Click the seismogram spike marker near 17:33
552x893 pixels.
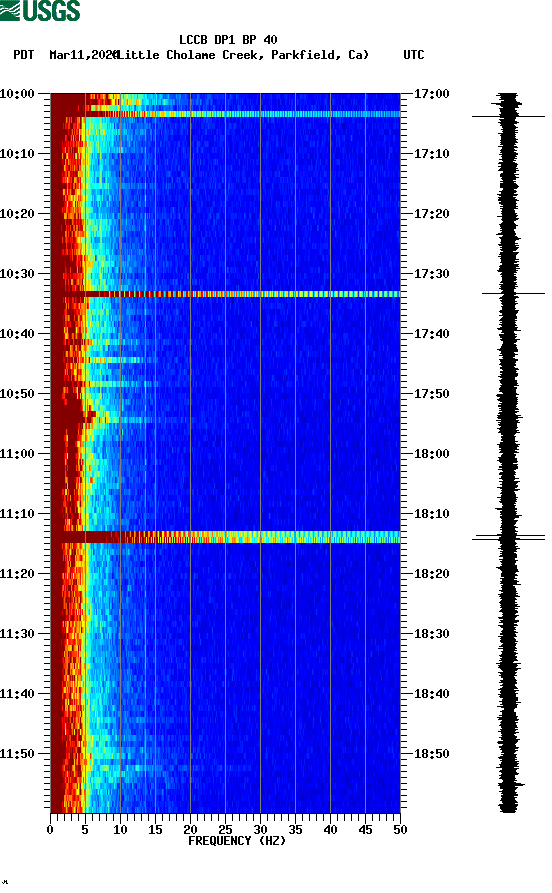pos(513,293)
